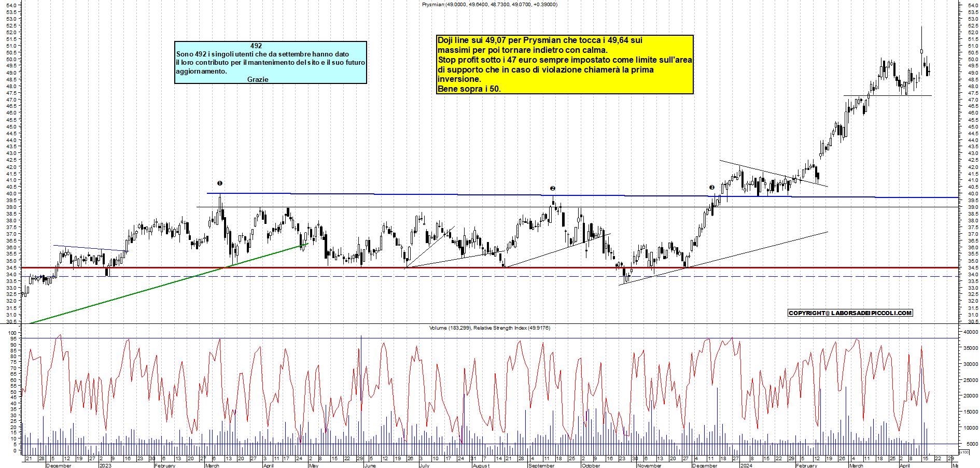Click the 'June' month label on the time axis
980x468 pixels.
370,465
